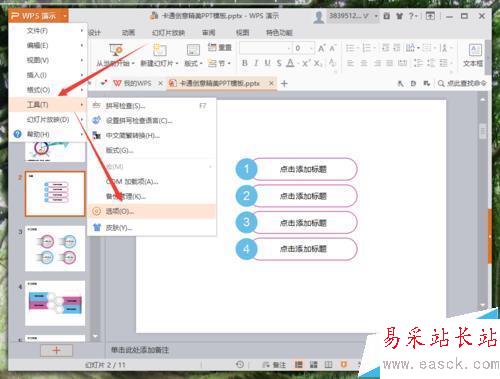The image size is (500, 379).
Task: Switch to the 我的WPS document tab
Action: click(133, 83)
